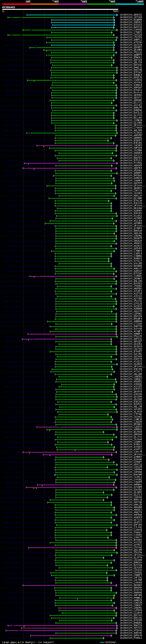Open hit UniRef100_C6T2G9
The height and width of the screenshot is (644, 146).
click(131, 18)
